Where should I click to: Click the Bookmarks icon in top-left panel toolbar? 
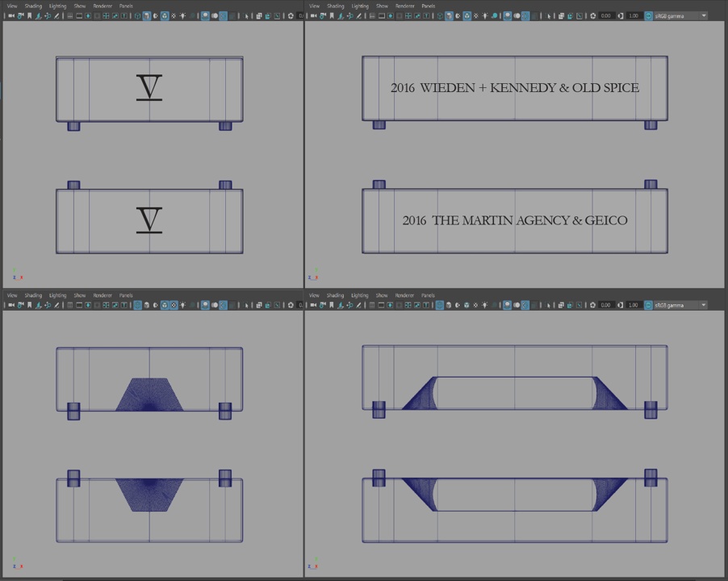30,15
